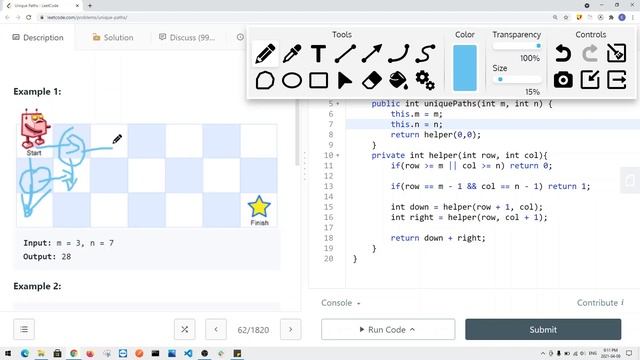Click the Finish star in example grid
Screen dimensions: 640x360
click(x=259, y=207)
